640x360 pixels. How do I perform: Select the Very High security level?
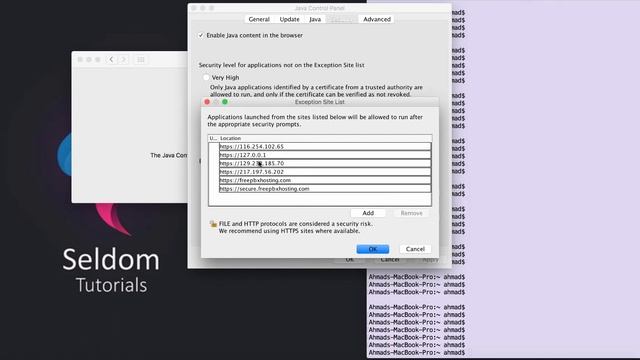206,77
